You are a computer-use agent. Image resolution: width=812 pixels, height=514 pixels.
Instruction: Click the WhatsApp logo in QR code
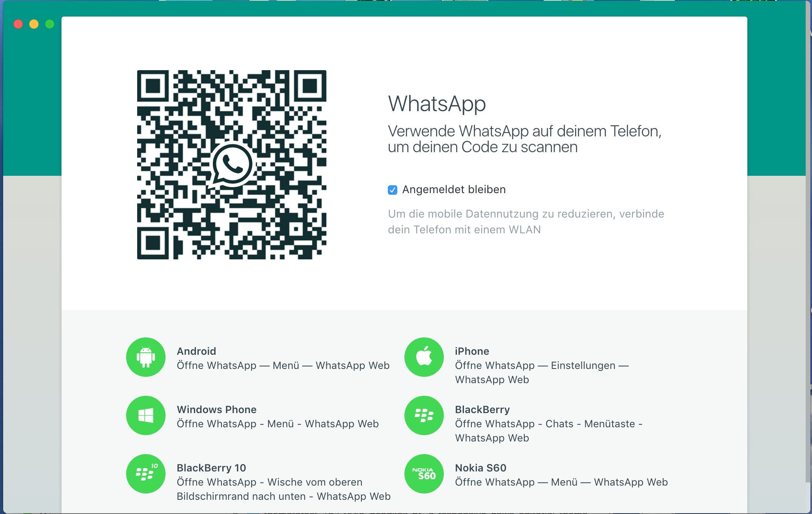(232, 165)
